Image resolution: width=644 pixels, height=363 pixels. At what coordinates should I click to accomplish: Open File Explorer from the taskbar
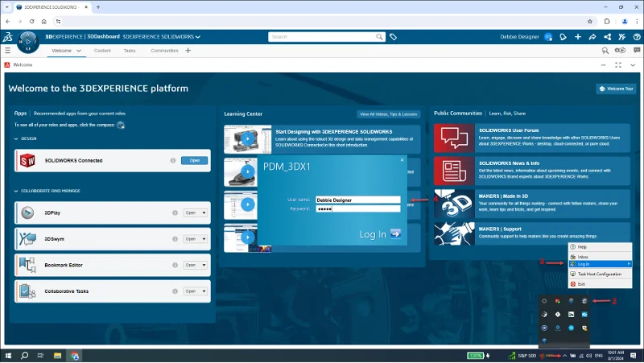click(57, 356)
